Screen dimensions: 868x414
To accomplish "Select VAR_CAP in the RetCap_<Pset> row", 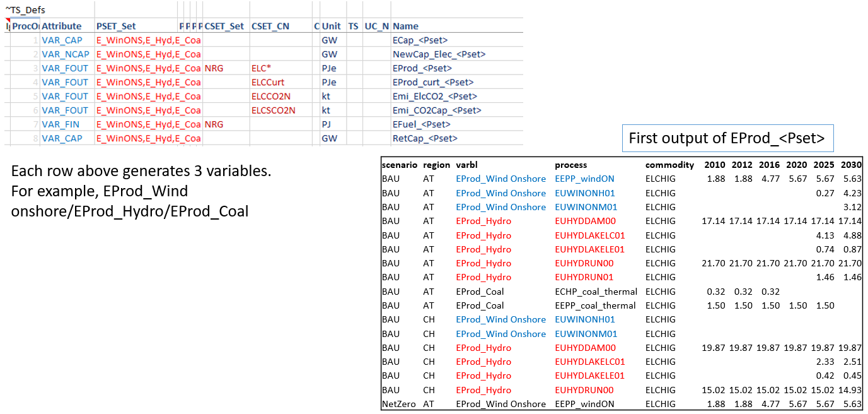I will (x=62, y=138).
